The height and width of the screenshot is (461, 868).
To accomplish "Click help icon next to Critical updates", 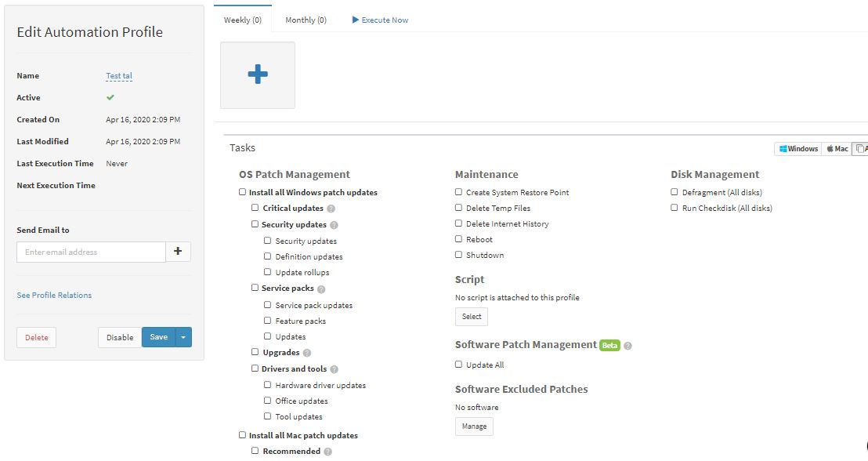I will tap(331, 209).
